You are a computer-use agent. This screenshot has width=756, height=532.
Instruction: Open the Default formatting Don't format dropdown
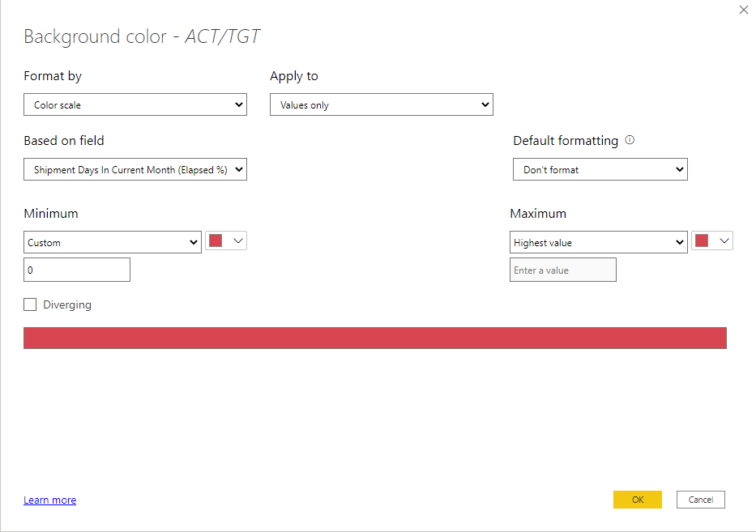(600, 169)
